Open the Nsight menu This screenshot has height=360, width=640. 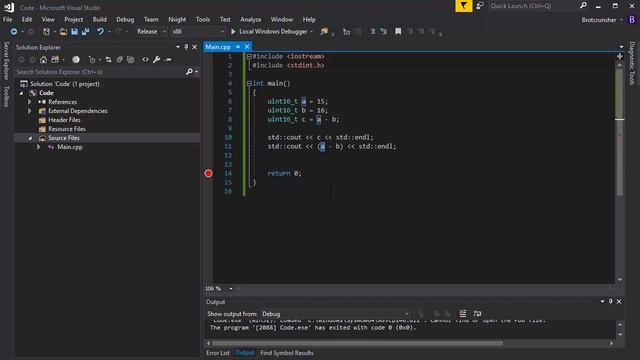click(177, 19)
